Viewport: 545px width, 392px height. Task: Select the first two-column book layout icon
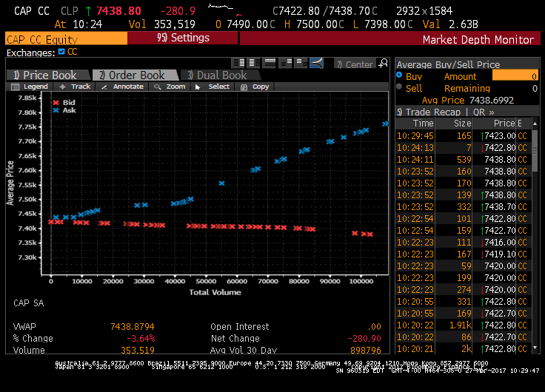238,63
